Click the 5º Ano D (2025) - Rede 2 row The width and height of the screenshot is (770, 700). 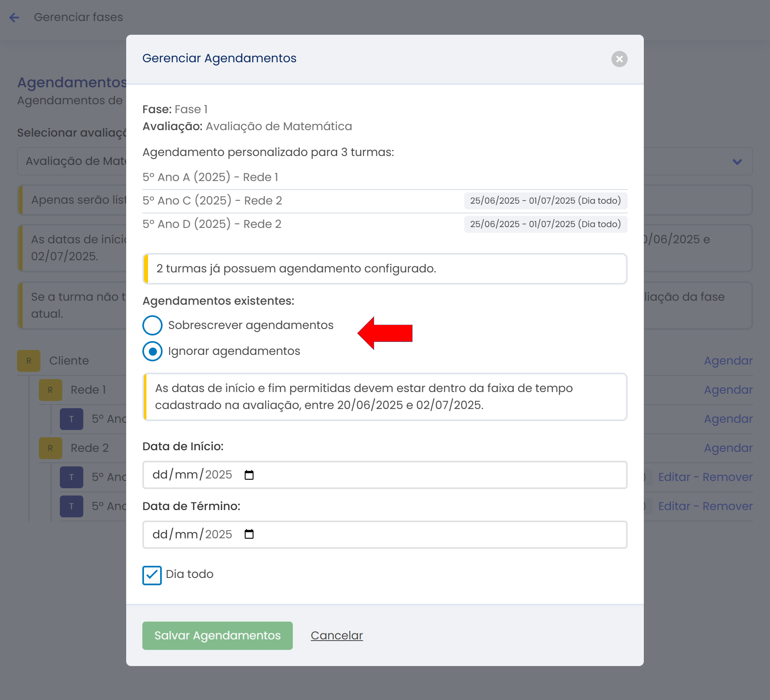(385, 224)
